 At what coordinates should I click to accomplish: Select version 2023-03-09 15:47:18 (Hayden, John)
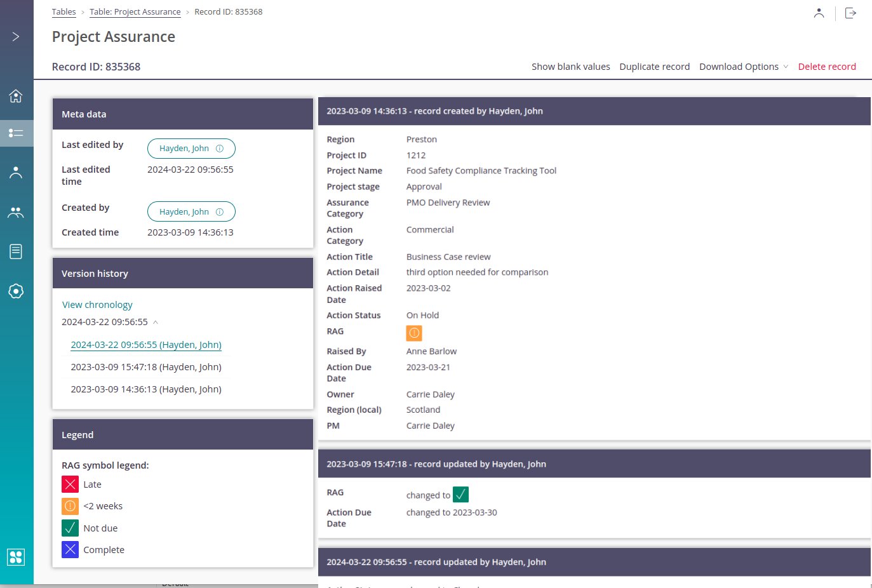click(x=146, y=367)
